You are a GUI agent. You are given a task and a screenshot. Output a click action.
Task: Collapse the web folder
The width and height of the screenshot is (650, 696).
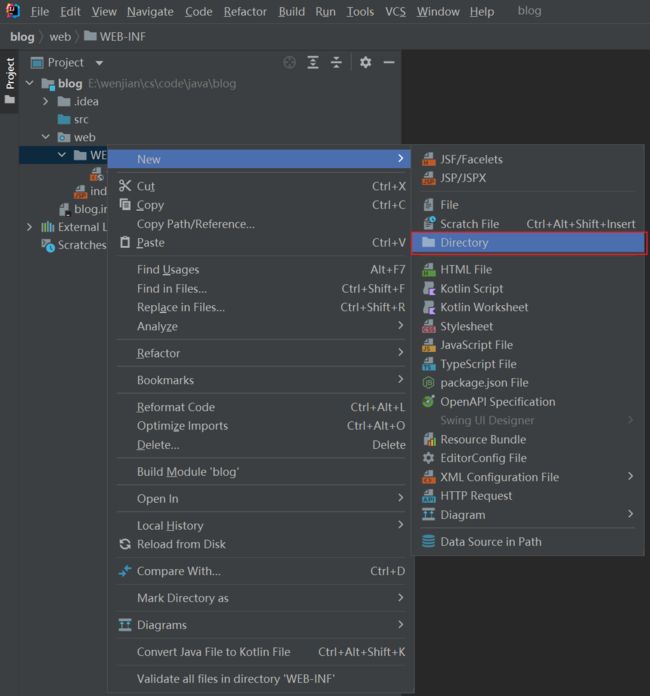coord(45,137)
